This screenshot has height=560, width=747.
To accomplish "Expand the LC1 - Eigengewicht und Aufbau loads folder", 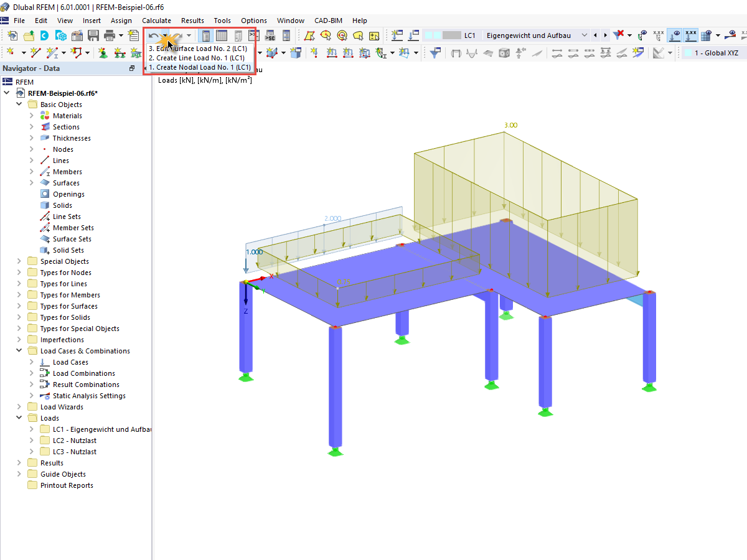I will pyautogui.click(x=32, y=429).
